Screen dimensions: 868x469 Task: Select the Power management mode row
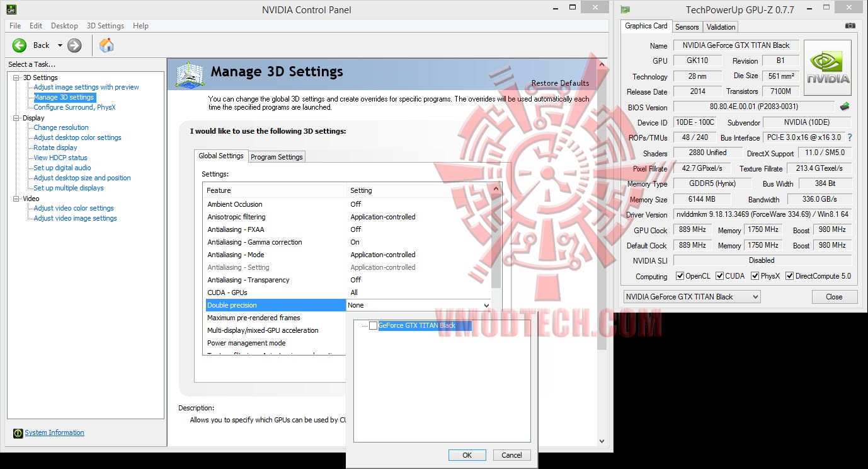pyautogui.click(x=275, y=343)
